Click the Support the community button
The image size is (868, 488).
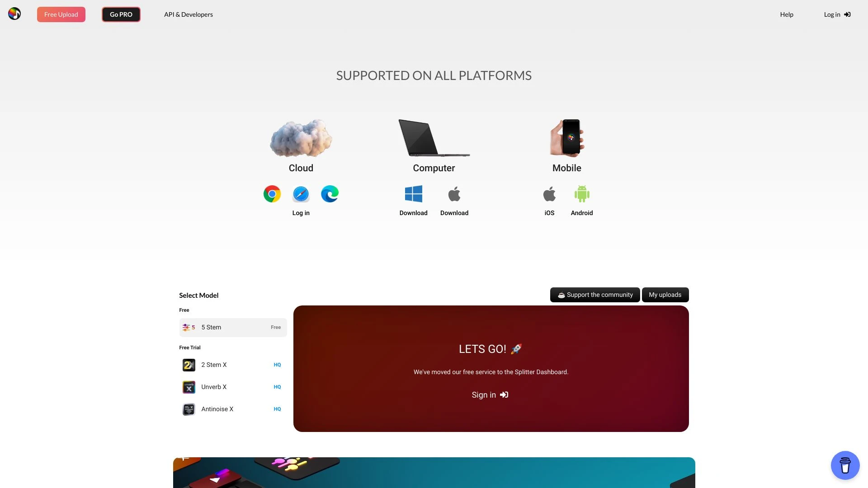[x=595, y=294]
